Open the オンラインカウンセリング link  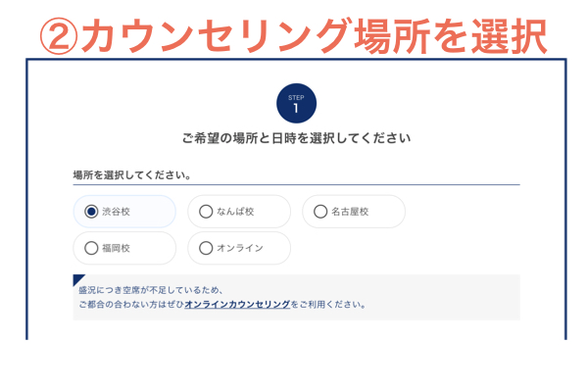tap(237, 304)
